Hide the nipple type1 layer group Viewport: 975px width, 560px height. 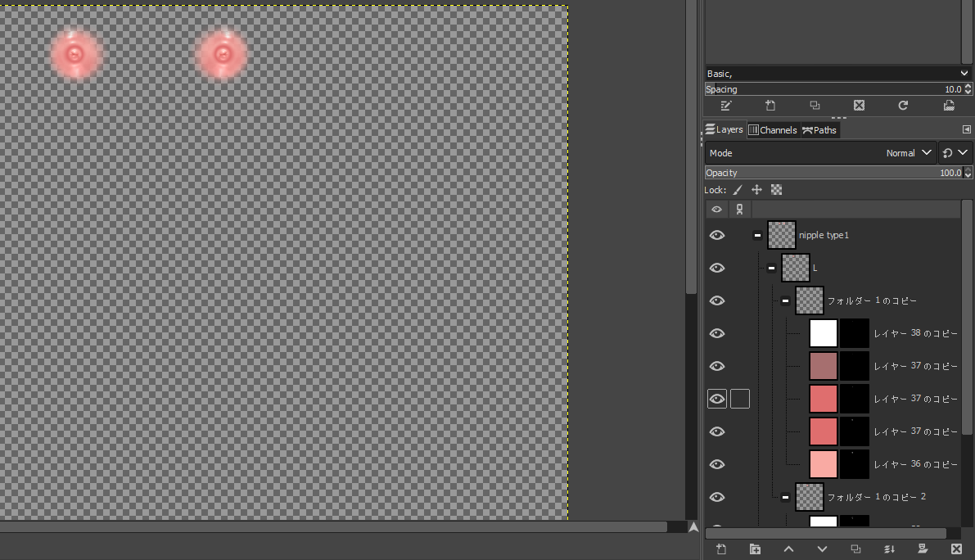pyautogui.click(x=717, y=235)
